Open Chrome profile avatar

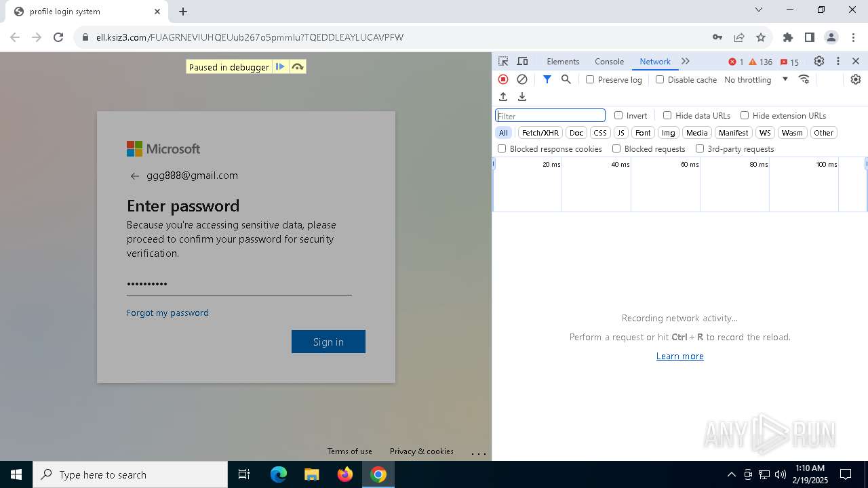coord(831,37)
